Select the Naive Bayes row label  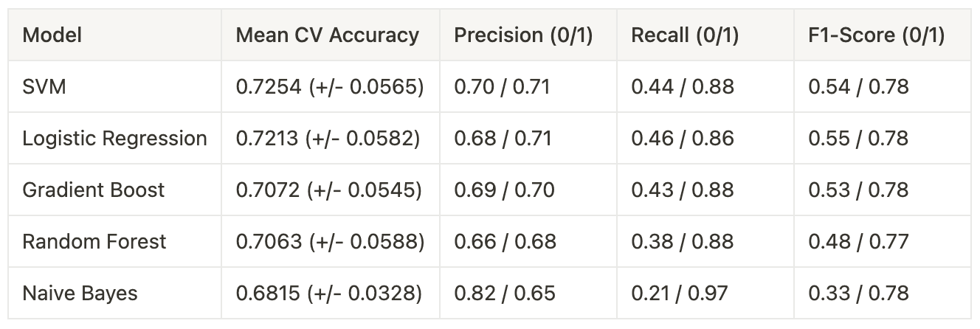pos(80,293)
